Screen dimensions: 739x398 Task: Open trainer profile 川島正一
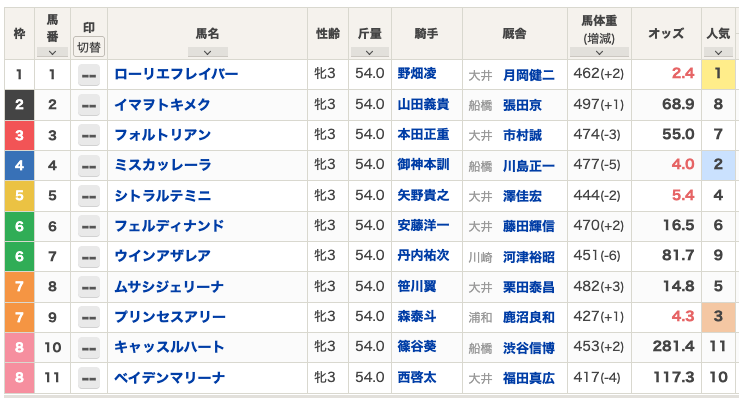pyautogui.click(x=529, y=166)
